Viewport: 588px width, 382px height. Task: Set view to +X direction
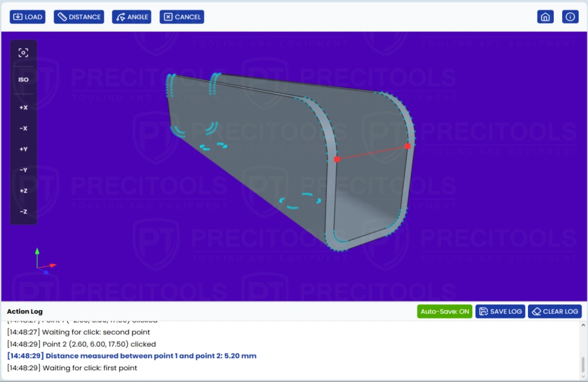pos(24,108)
